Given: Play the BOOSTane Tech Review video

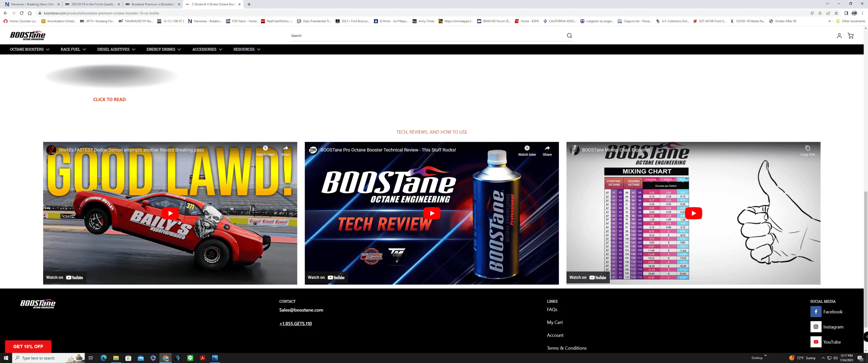Looking at the screenshot, I should click(432, 213).
